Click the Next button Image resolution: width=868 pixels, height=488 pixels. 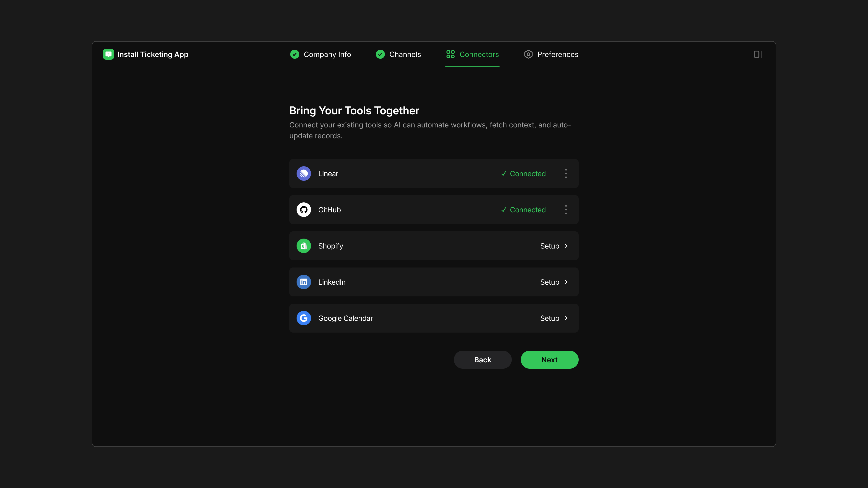(549, 359)
